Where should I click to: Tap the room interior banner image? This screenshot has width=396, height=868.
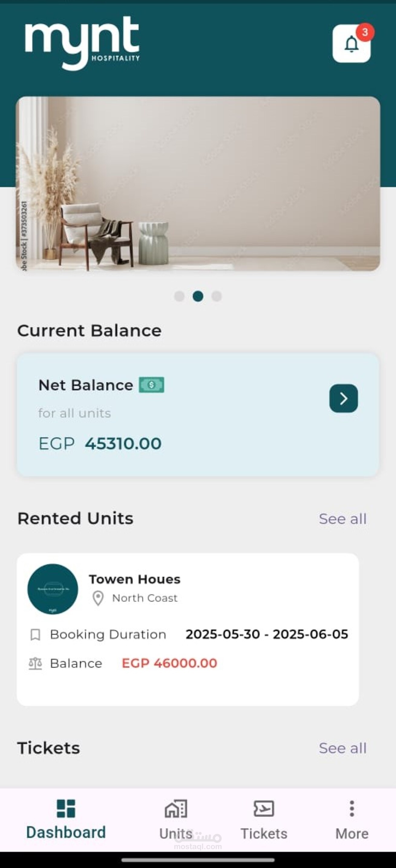[198, 184]
